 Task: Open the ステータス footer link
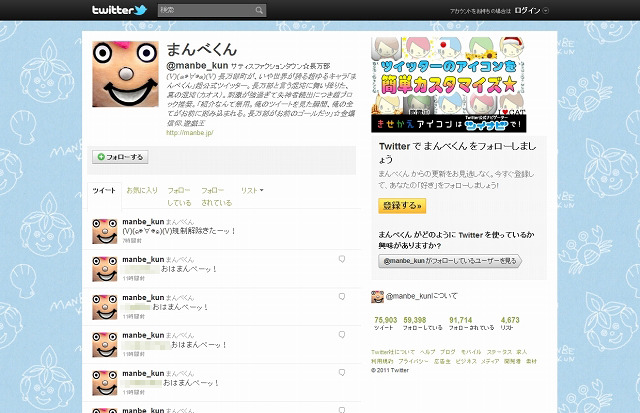coord(499,352)
